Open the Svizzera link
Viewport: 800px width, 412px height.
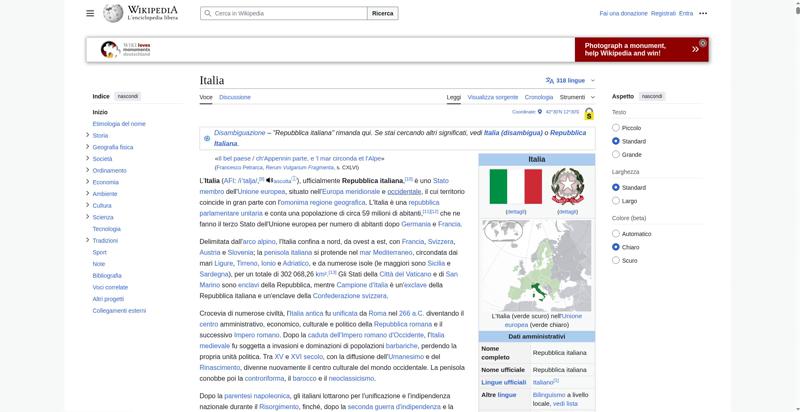(440, 241)
